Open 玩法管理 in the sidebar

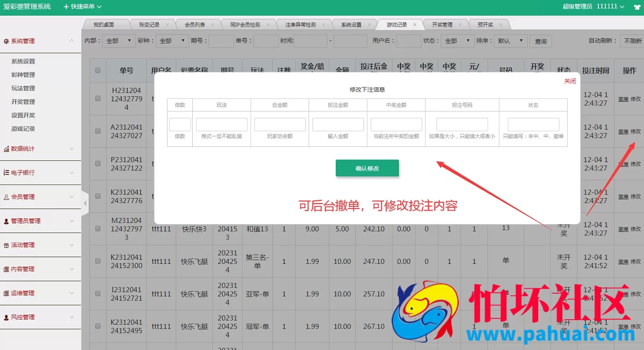23,88
